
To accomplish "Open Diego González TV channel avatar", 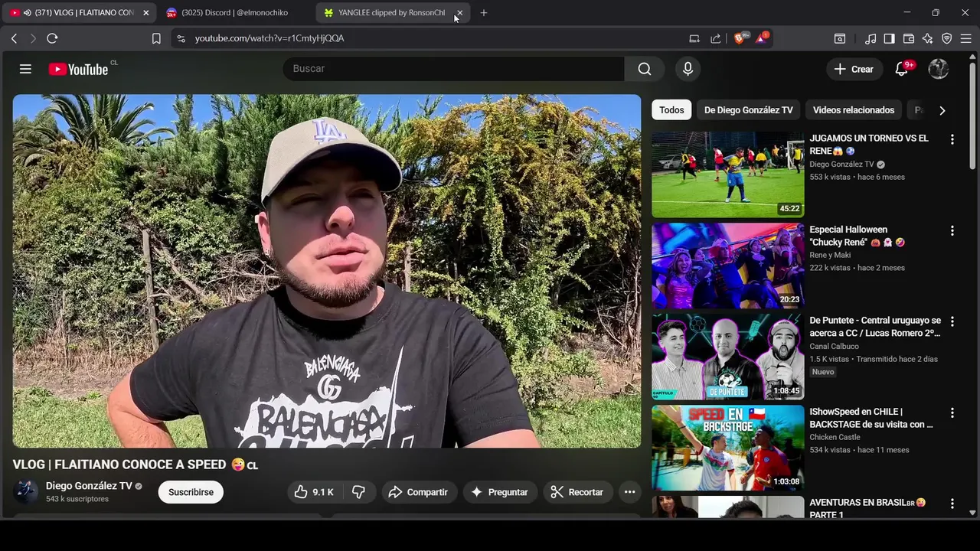I will pyautogui.click(x=25, y=491).
